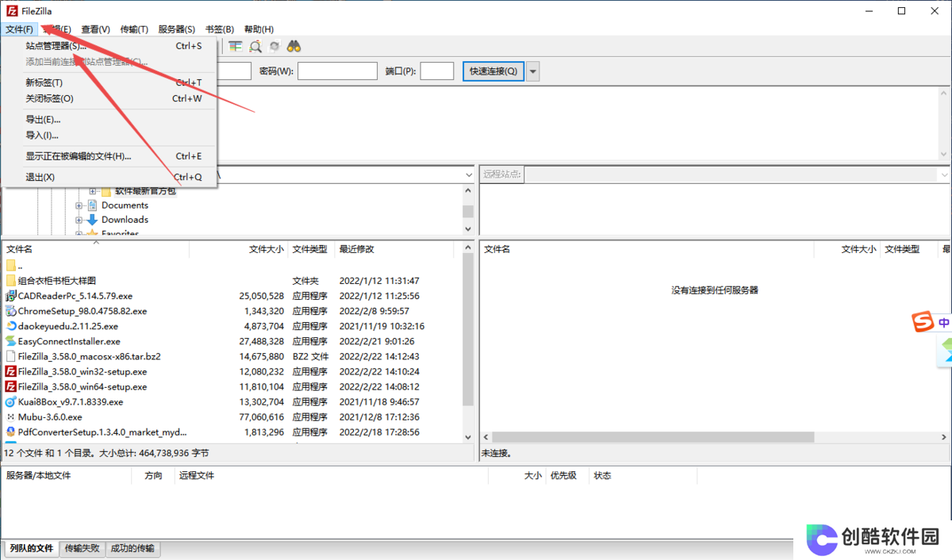Open the 服务器(S) menu
This screenshot has height=560, width=952.
click(x=176, y=29)
